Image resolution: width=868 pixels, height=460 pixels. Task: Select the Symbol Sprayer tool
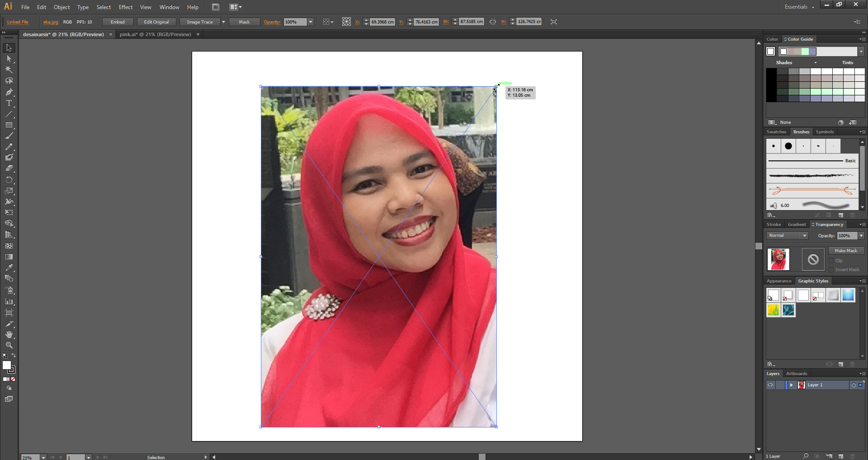(9, 290)
